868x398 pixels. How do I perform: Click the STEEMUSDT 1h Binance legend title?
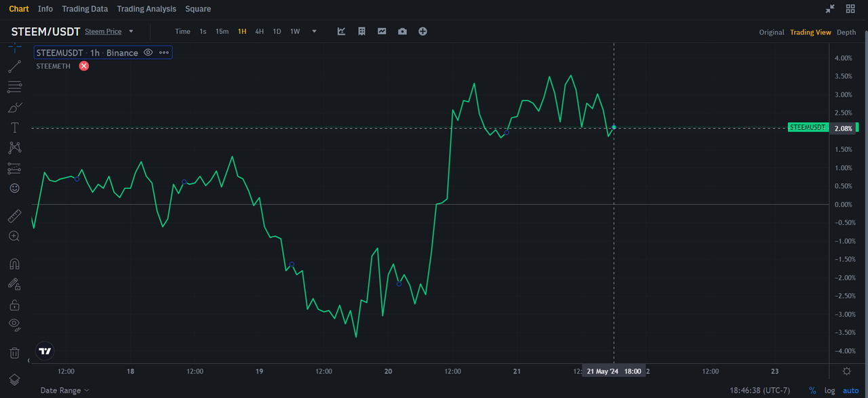pyautogui.click(x=87, y=52)
